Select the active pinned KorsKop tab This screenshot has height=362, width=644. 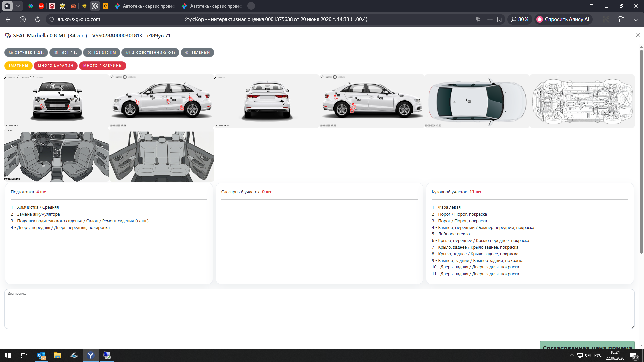[x=95, y=6]
